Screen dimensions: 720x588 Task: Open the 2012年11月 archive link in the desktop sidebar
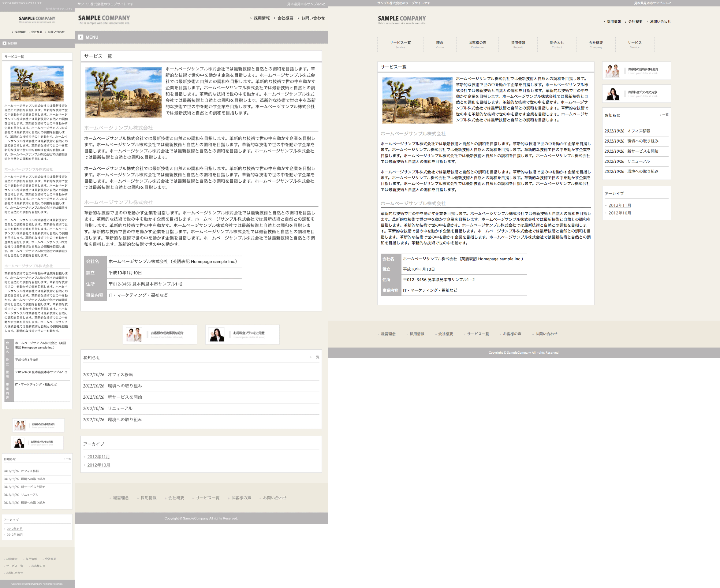[x=619, y=205]
